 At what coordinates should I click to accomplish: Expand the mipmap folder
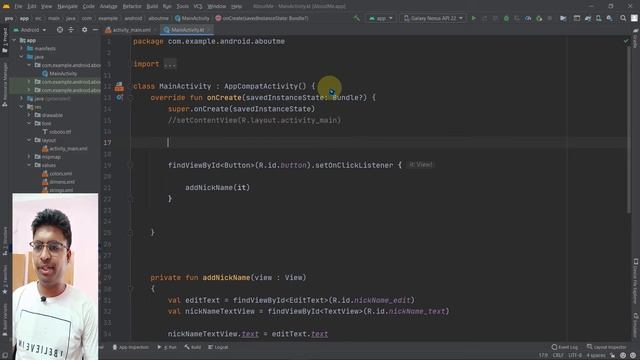pyautogui.click(x=29, y=157)
